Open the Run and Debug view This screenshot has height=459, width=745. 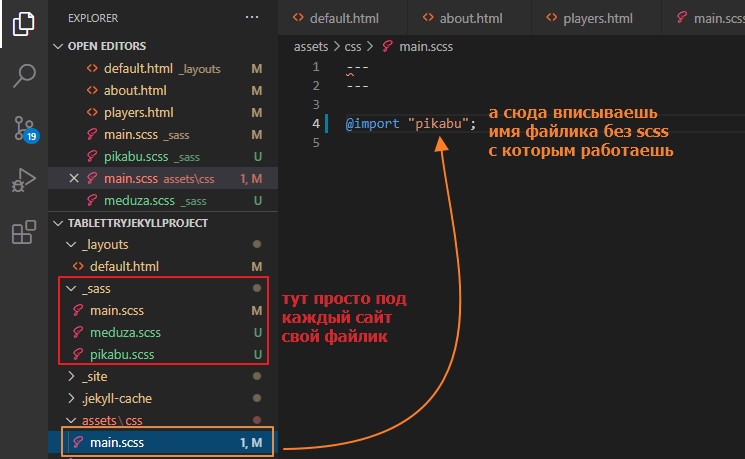(23, 181)
